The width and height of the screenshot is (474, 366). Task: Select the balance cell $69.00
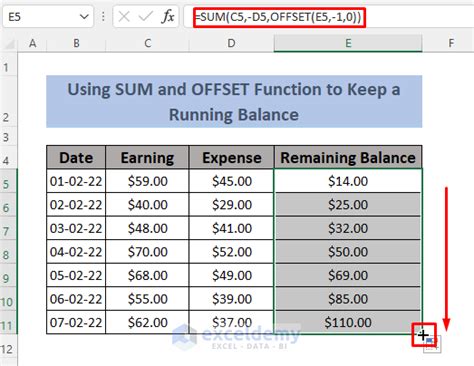[348, 275]
